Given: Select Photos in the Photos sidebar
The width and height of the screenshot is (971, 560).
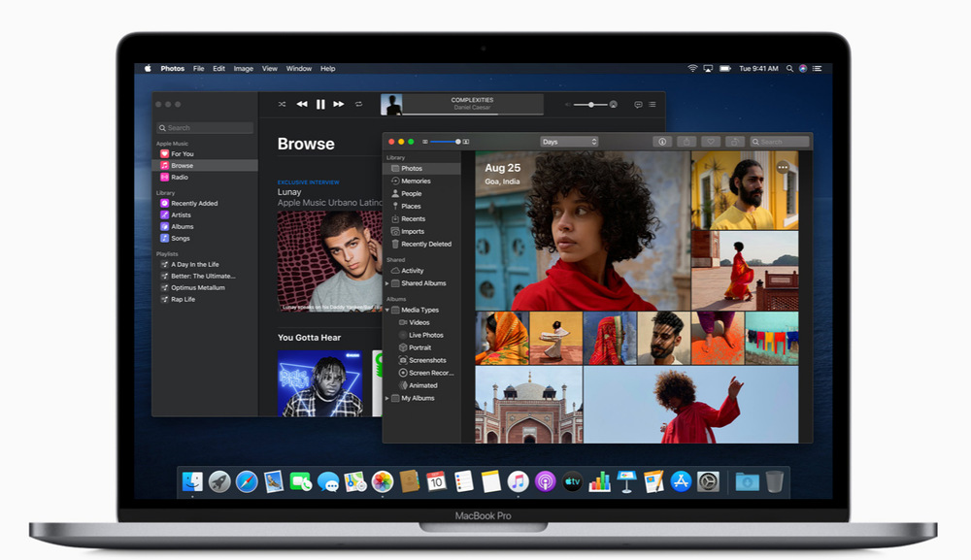Looking at the screenshot, I should [422, 168].
